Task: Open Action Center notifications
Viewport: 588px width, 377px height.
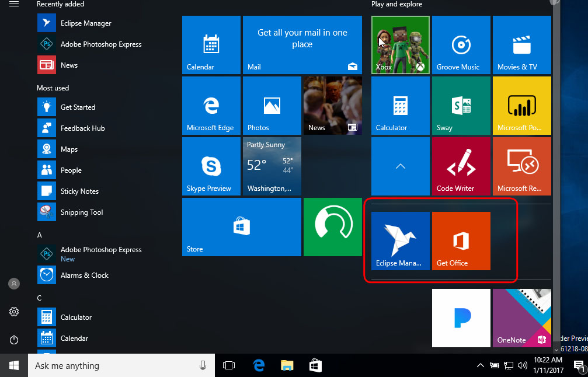Action: tap(579, 365)
